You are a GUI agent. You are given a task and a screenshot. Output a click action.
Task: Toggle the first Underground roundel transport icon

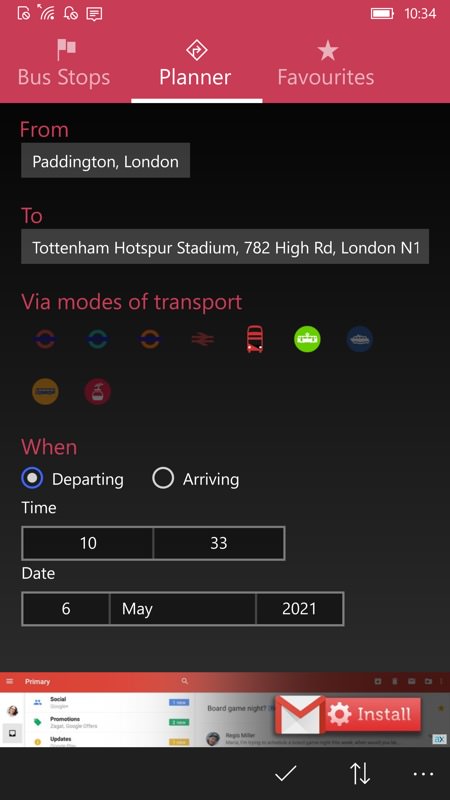(x=45, y=339)
